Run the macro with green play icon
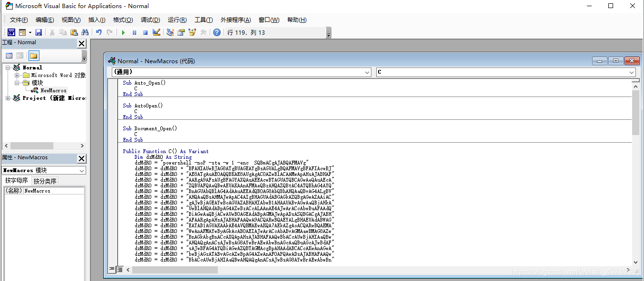 coord(123,32)
